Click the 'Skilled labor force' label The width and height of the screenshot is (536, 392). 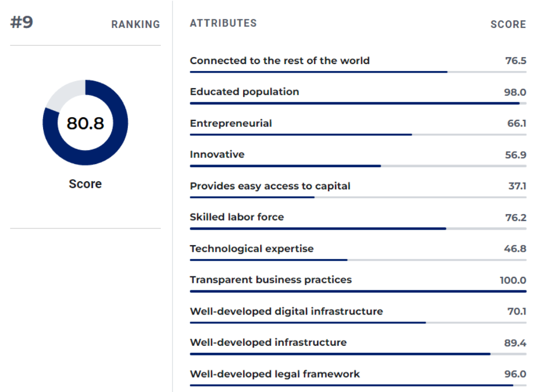click(x=237, y=217)
